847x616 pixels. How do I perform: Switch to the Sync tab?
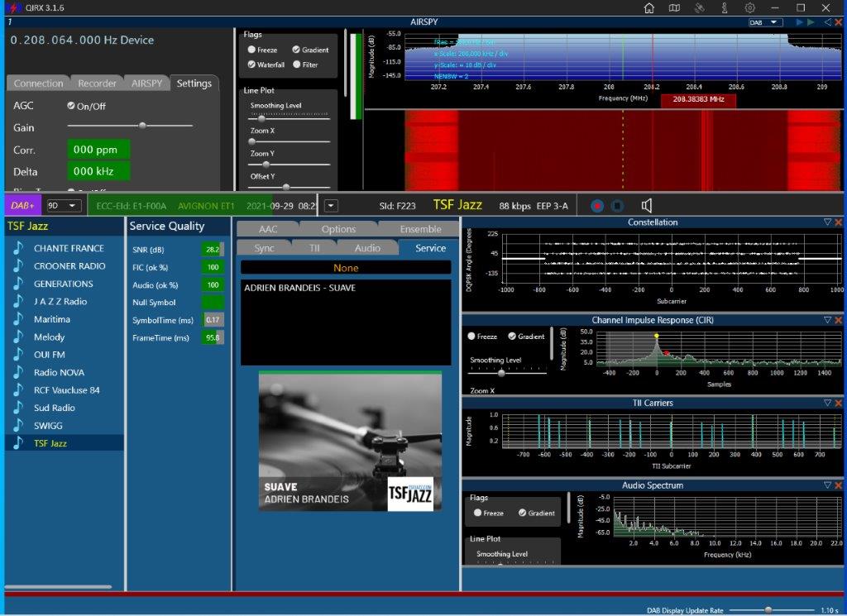[x=264, y=248]
